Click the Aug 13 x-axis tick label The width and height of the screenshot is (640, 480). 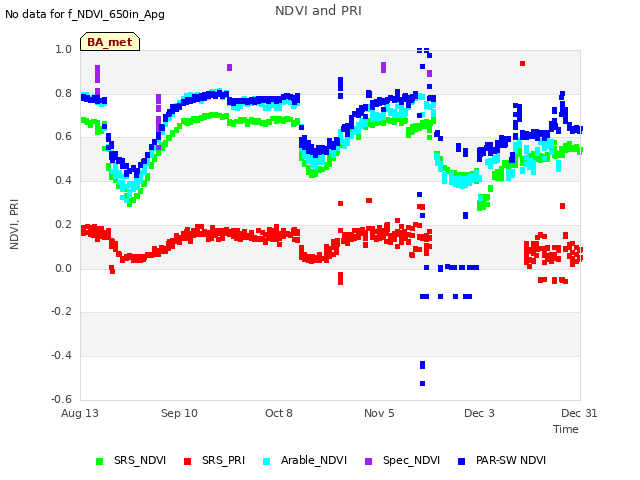(80, 413)
